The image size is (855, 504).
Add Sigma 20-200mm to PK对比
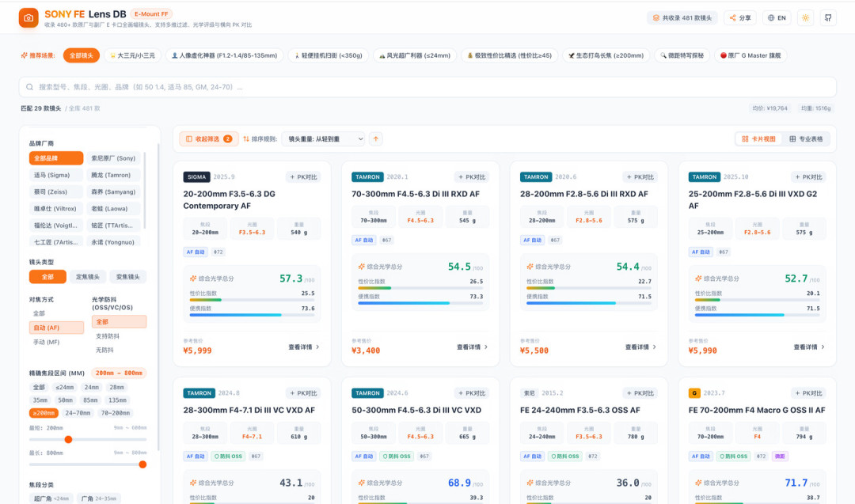[x=303, y=177]
